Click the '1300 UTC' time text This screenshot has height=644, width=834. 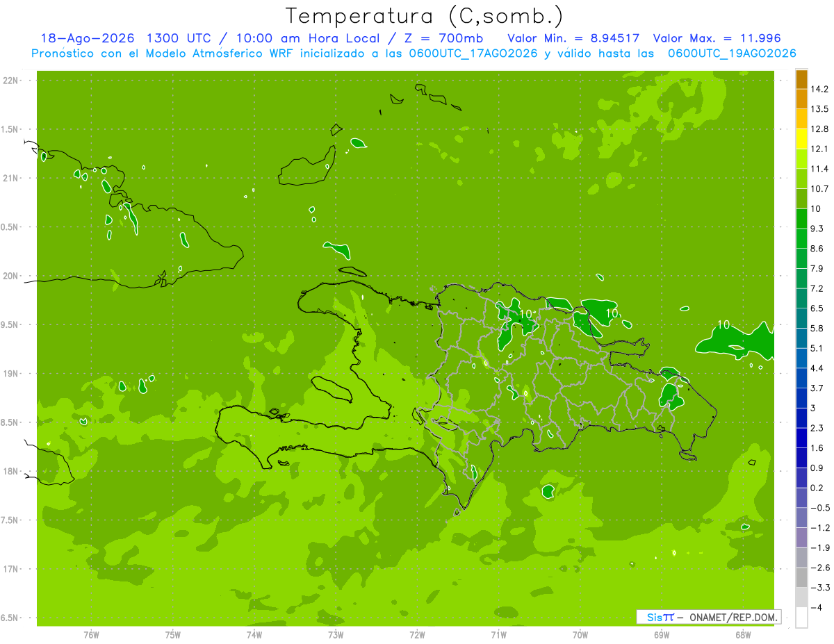[177, 38]
